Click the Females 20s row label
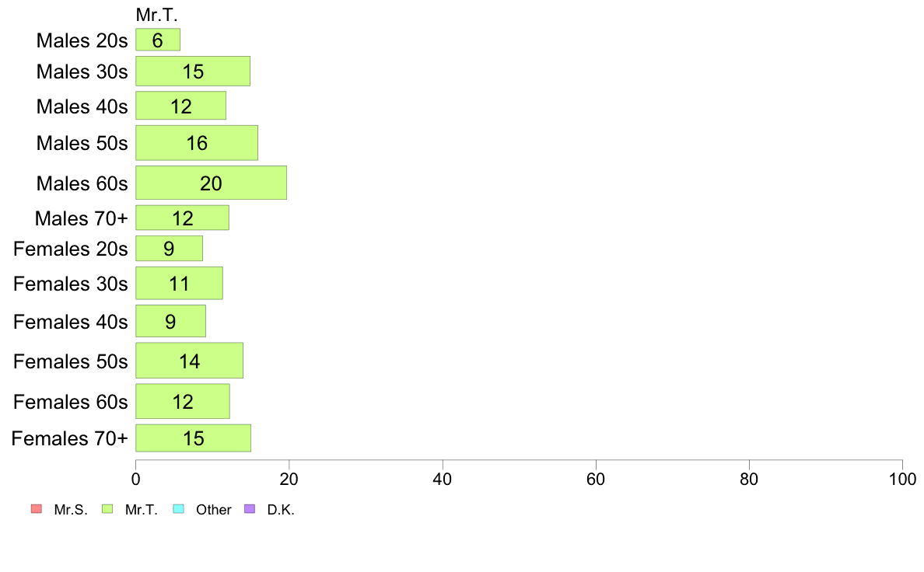 71,249
